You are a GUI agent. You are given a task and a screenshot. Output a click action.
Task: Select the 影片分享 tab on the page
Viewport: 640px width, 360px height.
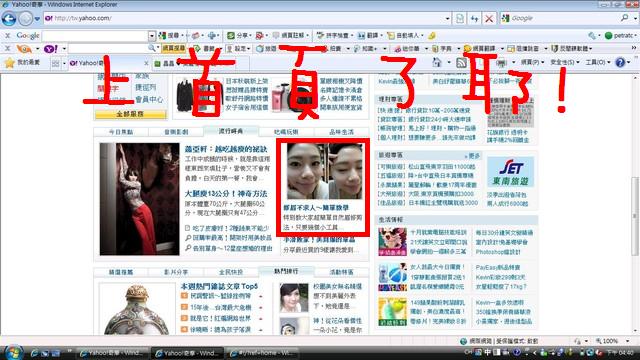pos(176,272)
